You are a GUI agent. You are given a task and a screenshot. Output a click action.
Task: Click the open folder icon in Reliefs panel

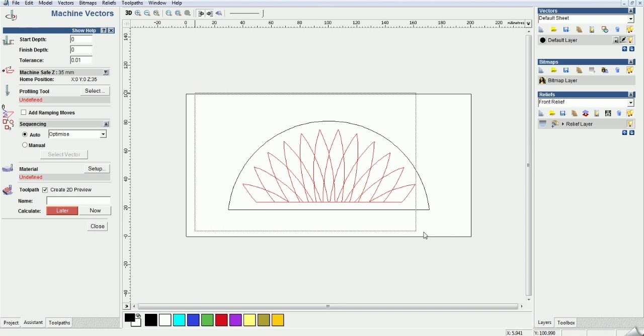(552, 113)
